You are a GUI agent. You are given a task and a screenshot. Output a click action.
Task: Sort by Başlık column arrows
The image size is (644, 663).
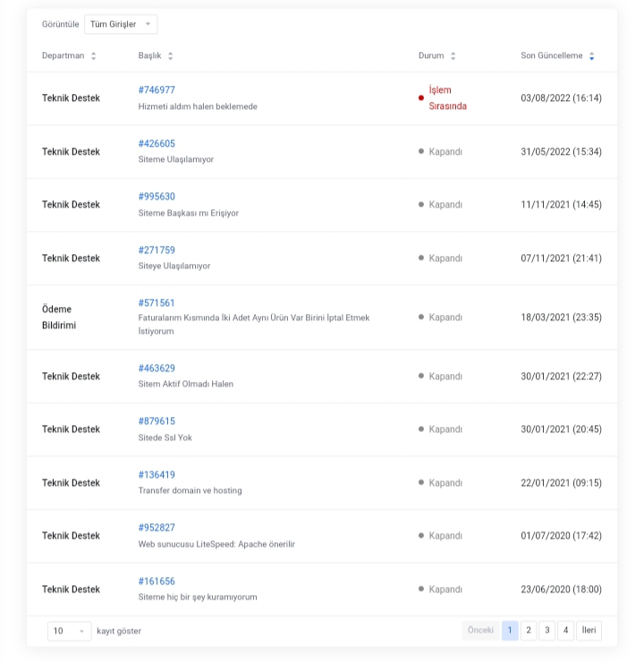(x=170, y=55)
